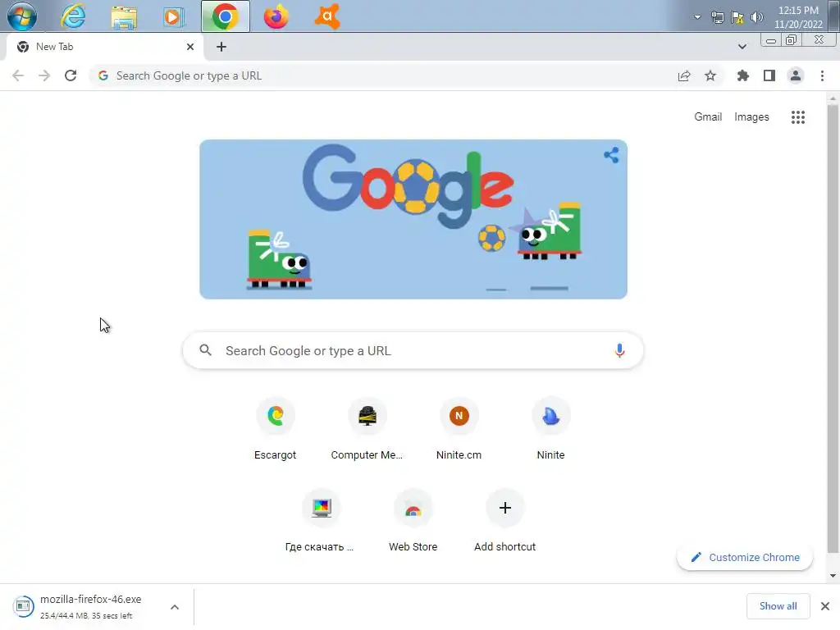840x630 pixels.
Task: Show hidden system tray icons
Action: coord(697,17)
